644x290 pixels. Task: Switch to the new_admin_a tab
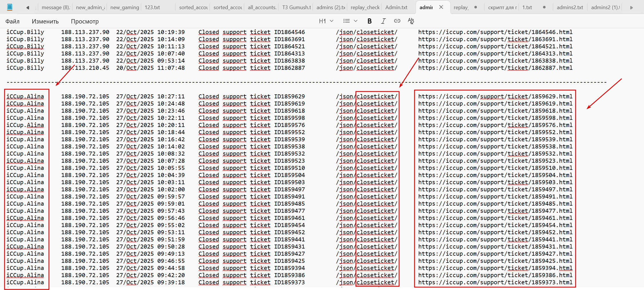point(90,7)
